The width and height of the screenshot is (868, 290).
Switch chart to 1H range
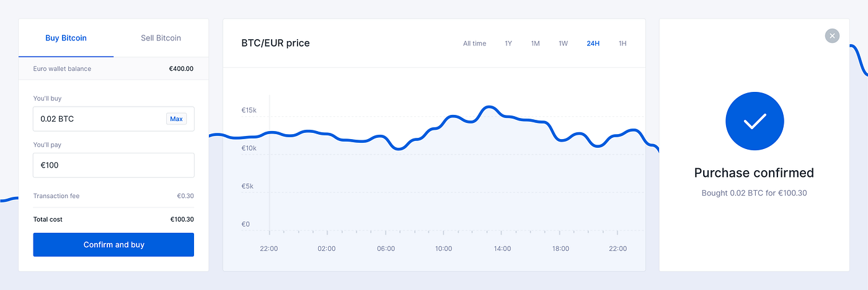[622, 43]
